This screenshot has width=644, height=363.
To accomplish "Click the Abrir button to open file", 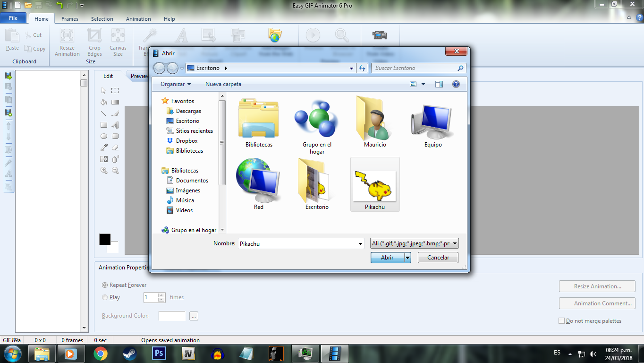I will coord(387,258).
